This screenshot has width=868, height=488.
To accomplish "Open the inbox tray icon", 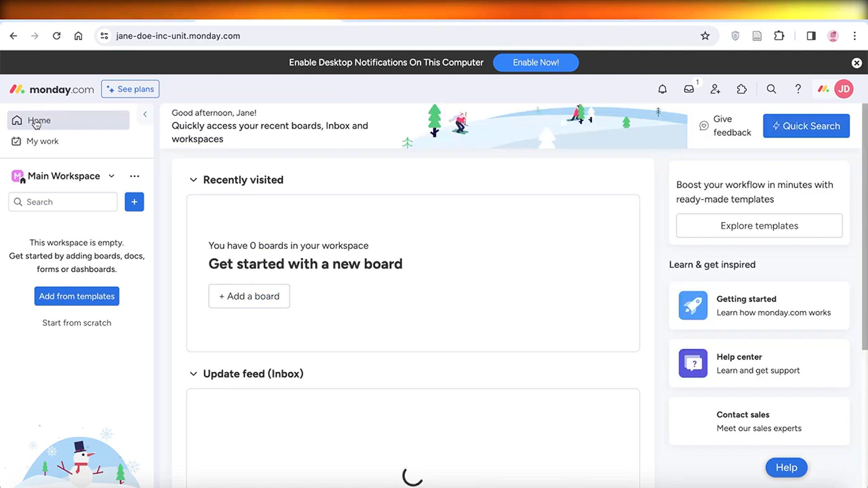I will tap(689, 89).
